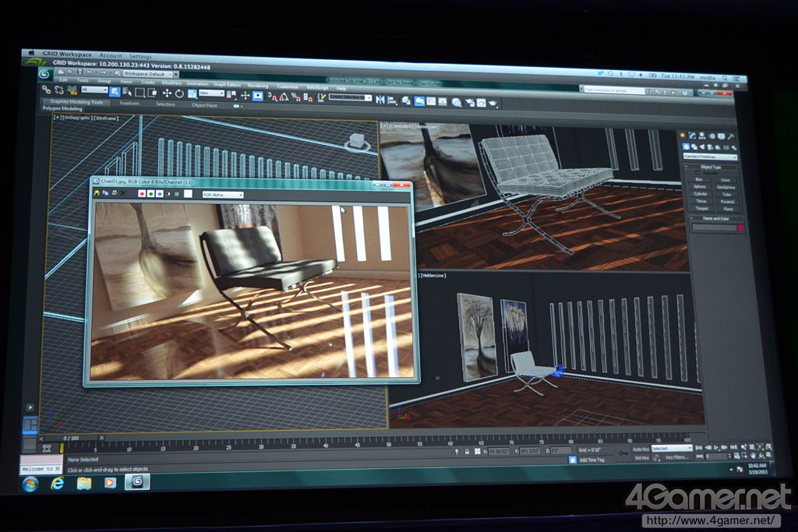Click the Pyramid primitive button
This screenshot has height=532, width=798.
point(727,202)
